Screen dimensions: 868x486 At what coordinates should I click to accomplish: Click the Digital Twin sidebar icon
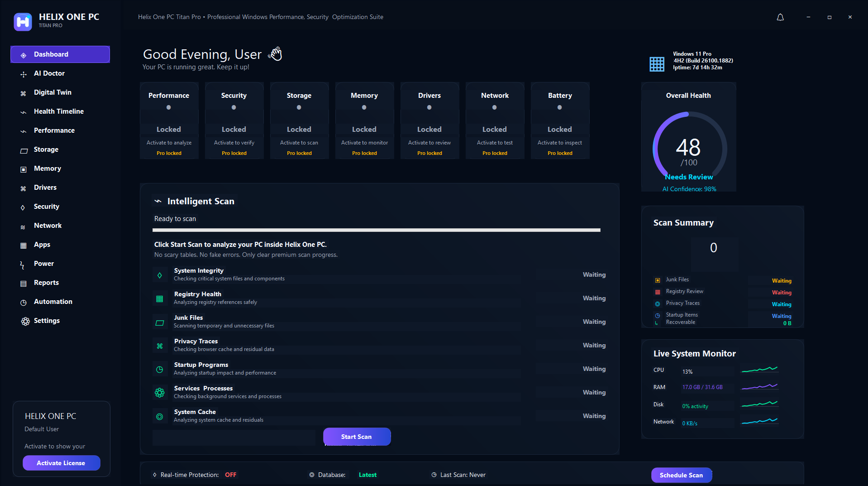(x=24, y=93)
